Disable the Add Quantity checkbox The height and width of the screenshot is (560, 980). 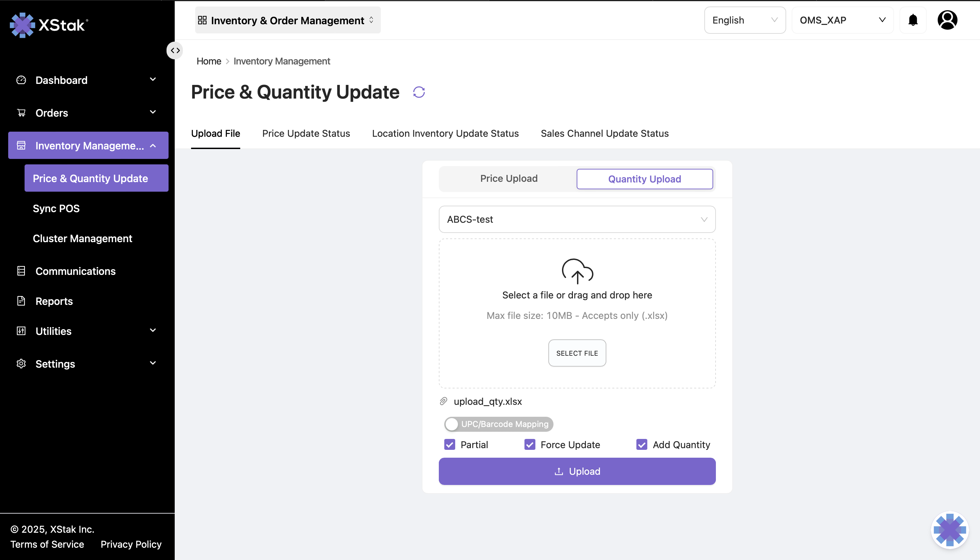pyautogui.click(x=642, y=445)
